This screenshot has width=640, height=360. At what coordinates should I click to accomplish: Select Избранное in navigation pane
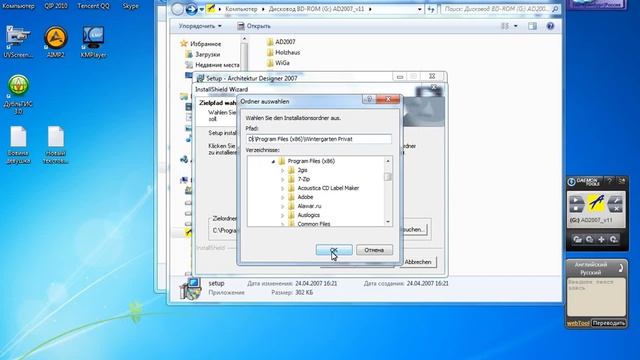201,44
